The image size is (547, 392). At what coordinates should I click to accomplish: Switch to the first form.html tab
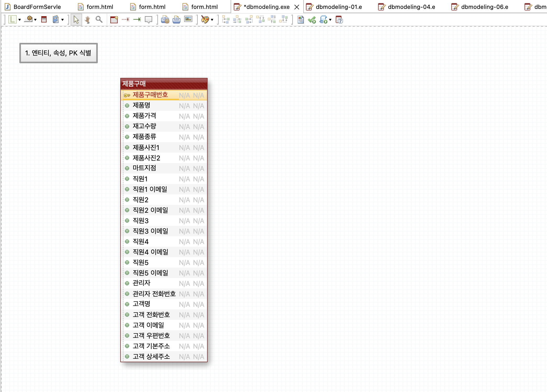pos(96,7)
